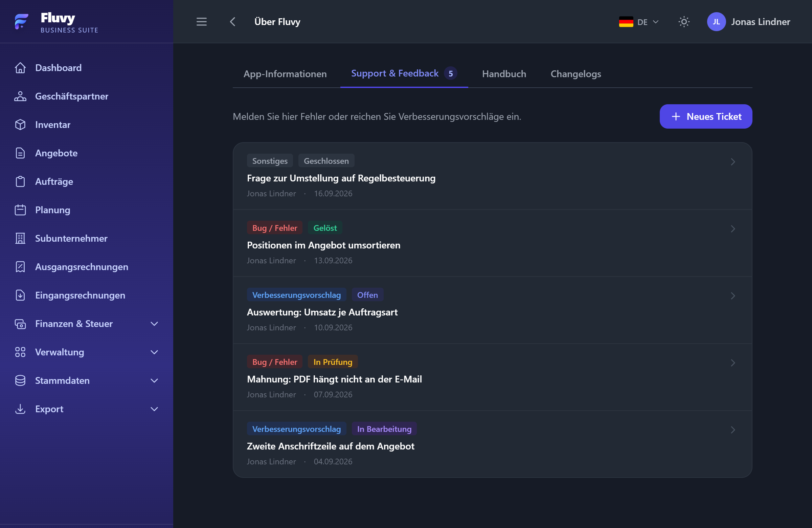Open ticket 'Mahnung: PDF hängt nicht an der E-Mail'

(492, 377)
